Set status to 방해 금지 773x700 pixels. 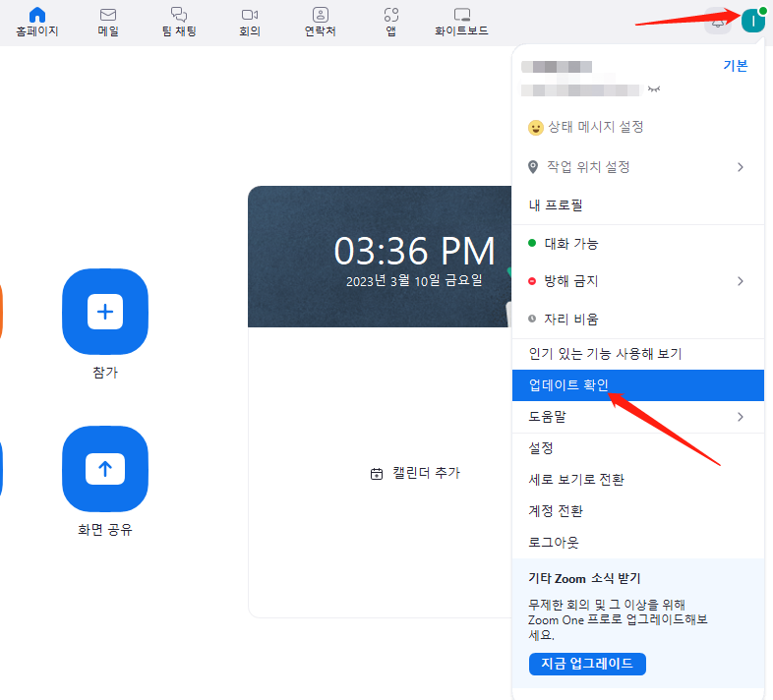[638, 281]
